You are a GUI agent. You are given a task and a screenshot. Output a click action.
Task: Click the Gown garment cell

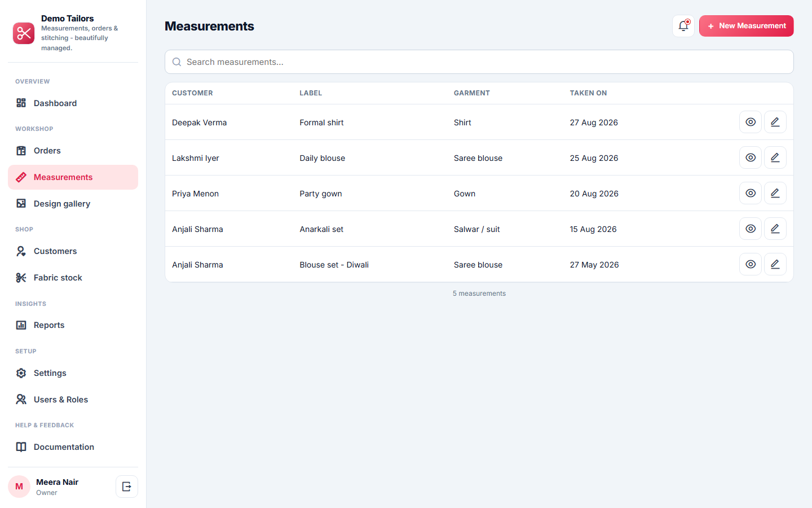(465, 194)
